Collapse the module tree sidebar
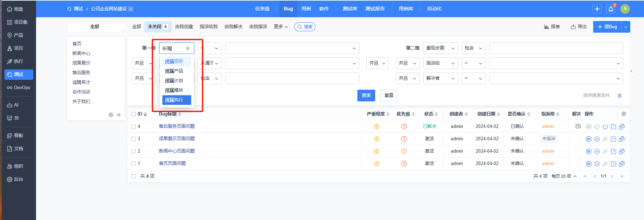 tap(119, 115)
